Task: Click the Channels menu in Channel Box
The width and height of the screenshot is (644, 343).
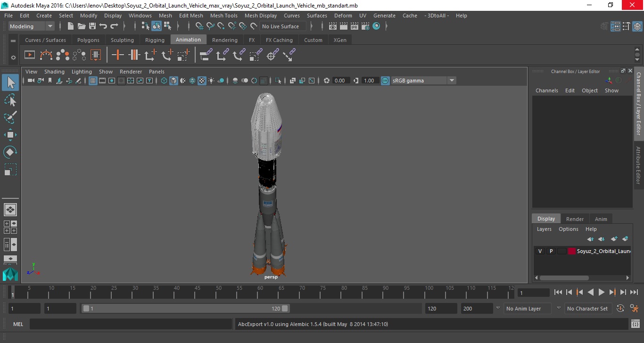Action: coord(547,90)
